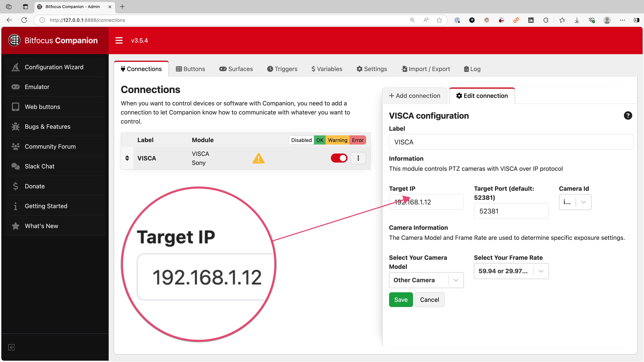This screenshot has height=362, width=644.
Task: Open the VISCA connection three-dot menu
Action: [358, 158]
